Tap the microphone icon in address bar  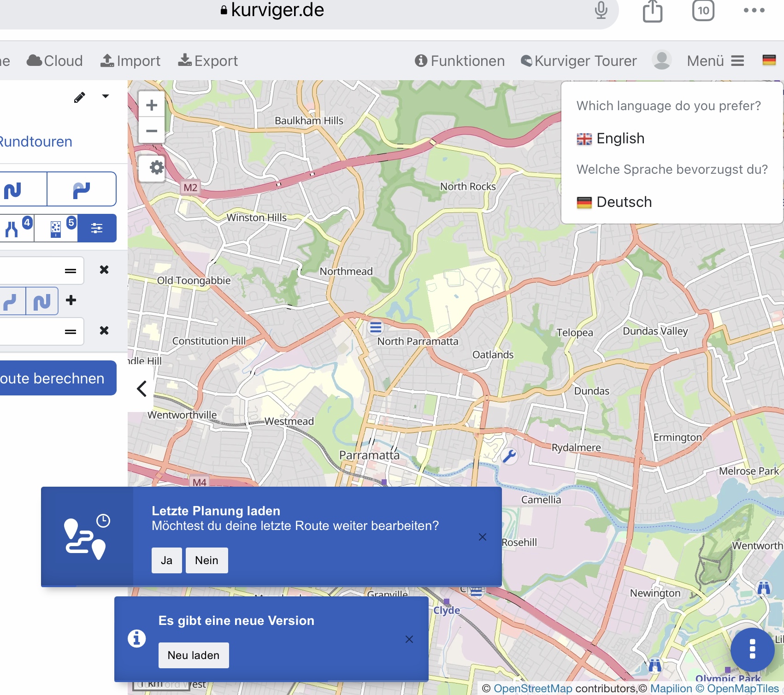(601, 11)
